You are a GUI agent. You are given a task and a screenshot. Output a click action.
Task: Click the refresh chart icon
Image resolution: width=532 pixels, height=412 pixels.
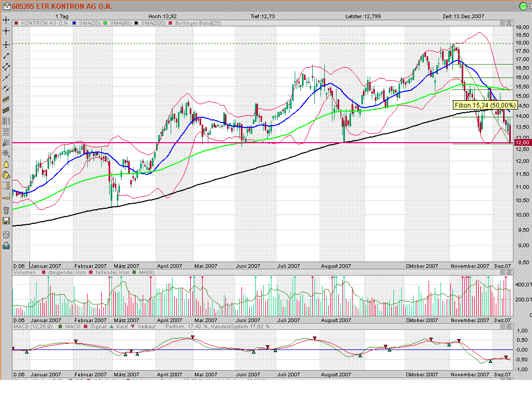coord(6,234)
